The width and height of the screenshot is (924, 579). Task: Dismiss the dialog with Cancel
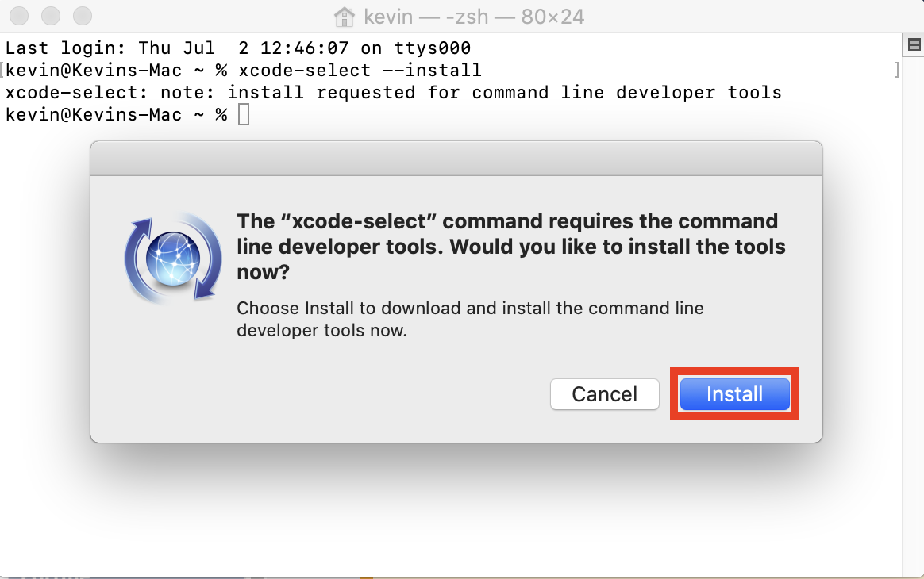click(605, 394)
